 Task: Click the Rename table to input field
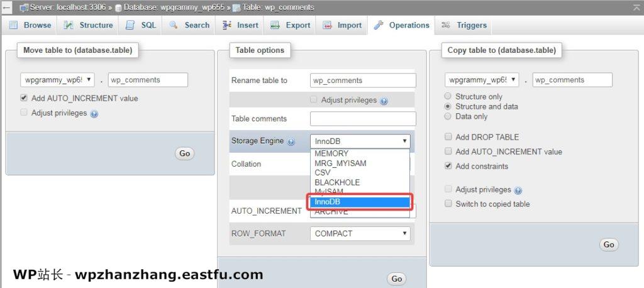point(363,80)
